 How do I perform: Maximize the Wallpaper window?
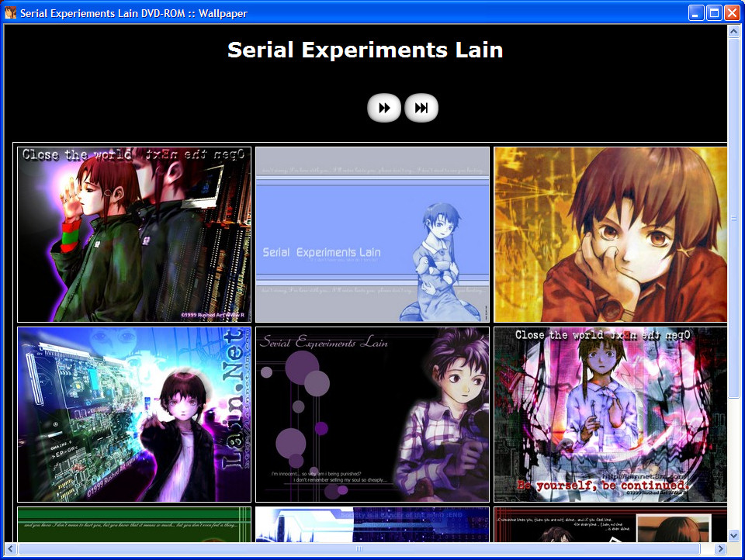(x=713, y=12)
